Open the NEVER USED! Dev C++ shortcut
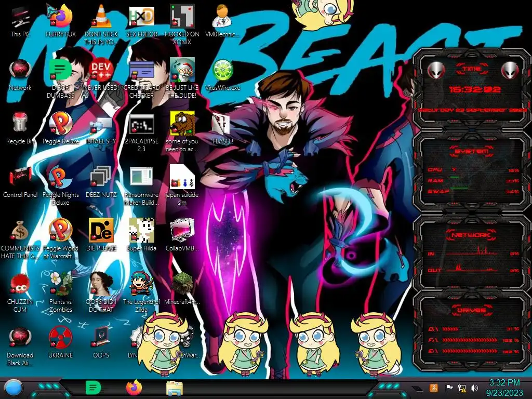The height and width of the screenshot is (399, 532). coord(101,75)
